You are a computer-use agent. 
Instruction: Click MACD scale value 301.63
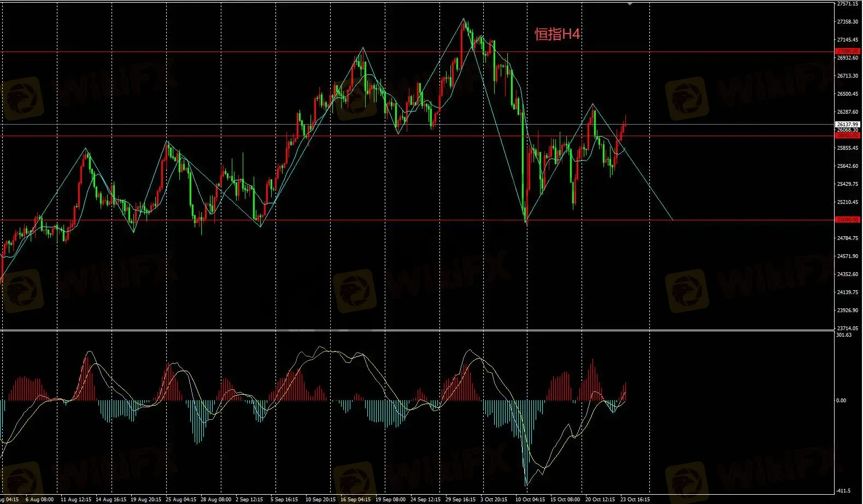pos(844,335)
